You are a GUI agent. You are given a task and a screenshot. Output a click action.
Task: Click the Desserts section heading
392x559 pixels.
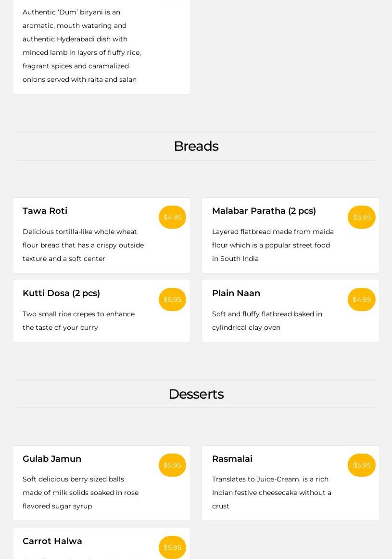pyautogui.click(x=196, y=394)
